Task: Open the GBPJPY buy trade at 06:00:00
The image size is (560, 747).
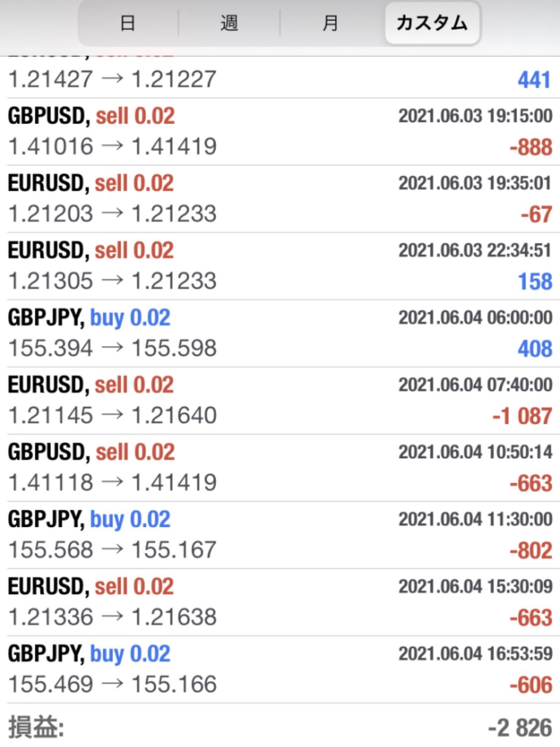Action: pyautogui.click(x=280, y=333)
